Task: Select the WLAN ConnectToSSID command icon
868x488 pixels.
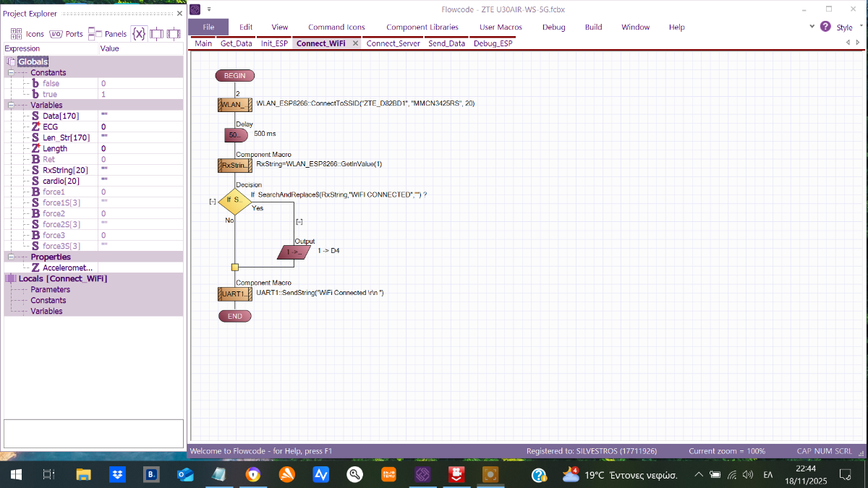Action: click(234, 104)
